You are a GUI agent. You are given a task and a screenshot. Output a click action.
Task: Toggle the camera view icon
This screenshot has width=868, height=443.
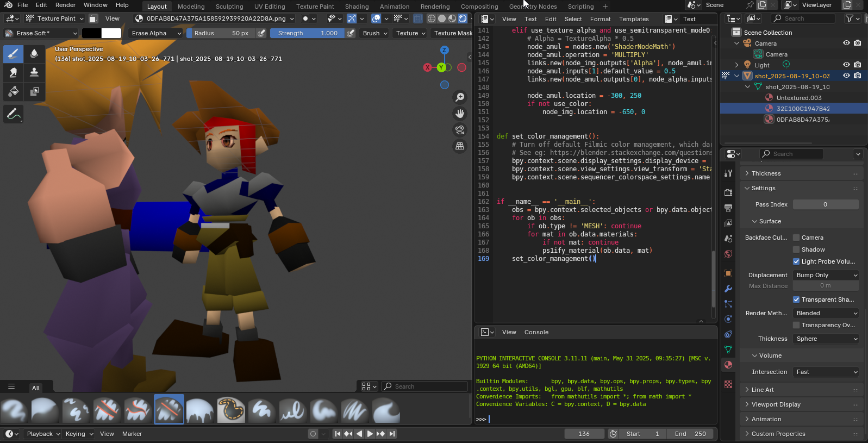(460, 130)
